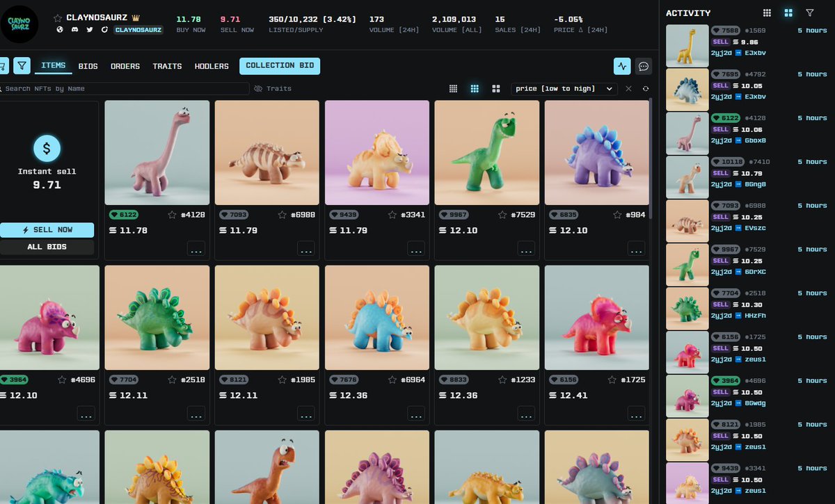Viewport: 835px width, 504px height.
Task: Switch Activity panel to the large grid view
Action: tap(788, 13)
